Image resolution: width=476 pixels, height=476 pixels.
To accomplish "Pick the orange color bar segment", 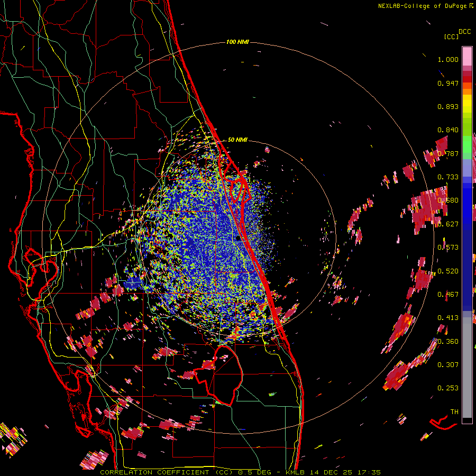I will [x=467, y=91].
